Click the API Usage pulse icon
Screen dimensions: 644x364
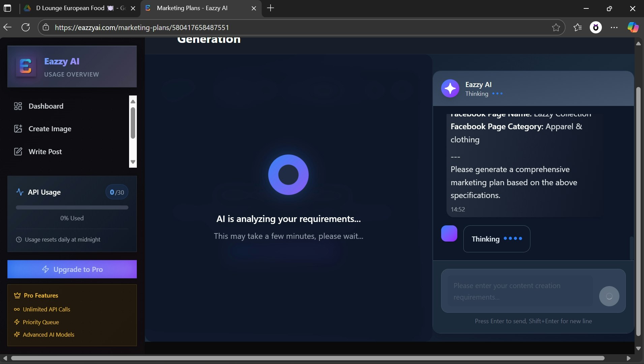coord(20,192)
